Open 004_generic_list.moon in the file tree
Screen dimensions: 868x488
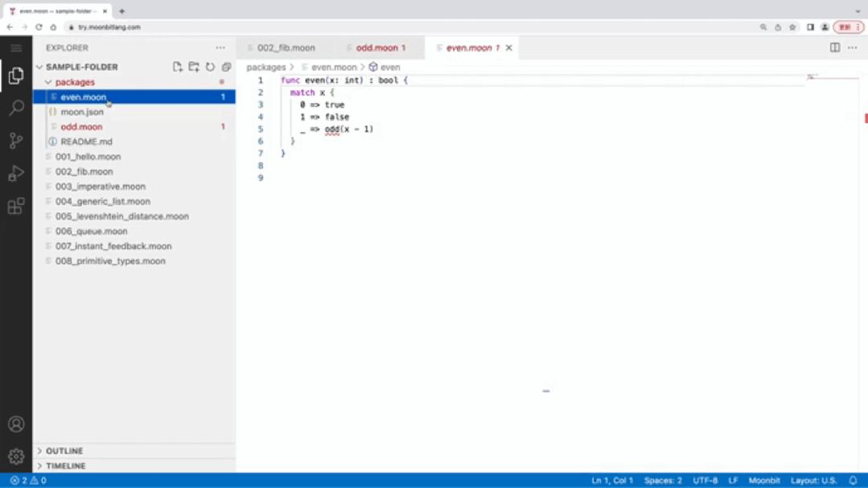[102, 202]
